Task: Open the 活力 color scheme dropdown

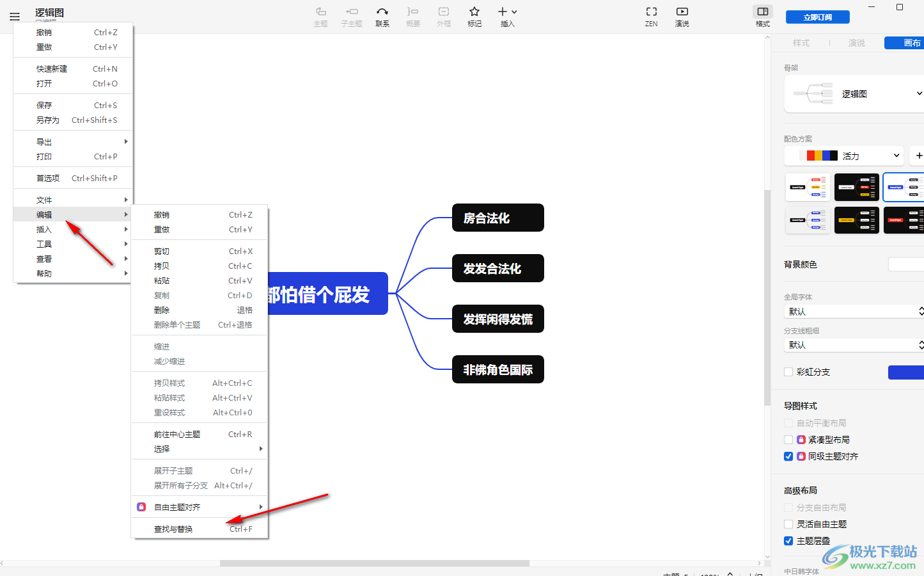Action: coord(844,156)
